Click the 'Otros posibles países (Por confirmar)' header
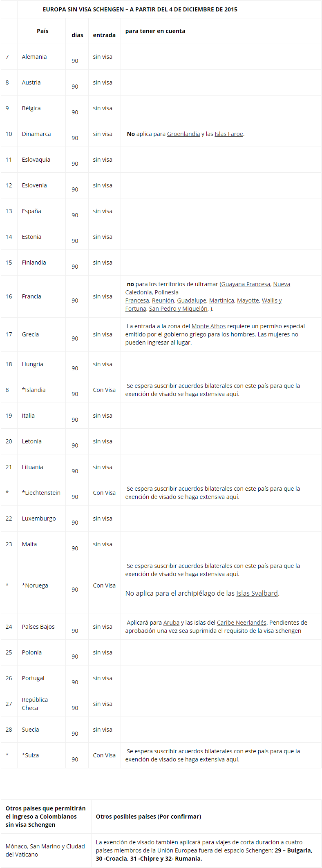Image resolution: width=322 pixels, height=868 pixels. 148,817
